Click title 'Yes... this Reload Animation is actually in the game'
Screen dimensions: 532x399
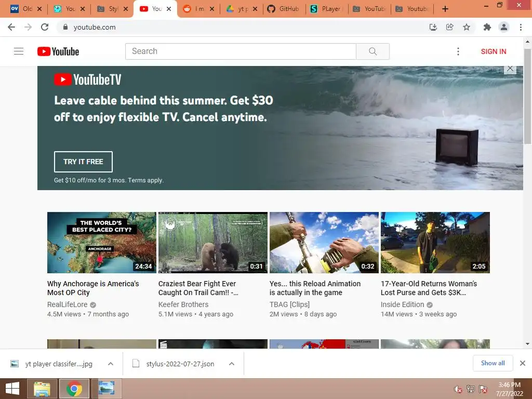pyautogui.click(x=315, y=288)
